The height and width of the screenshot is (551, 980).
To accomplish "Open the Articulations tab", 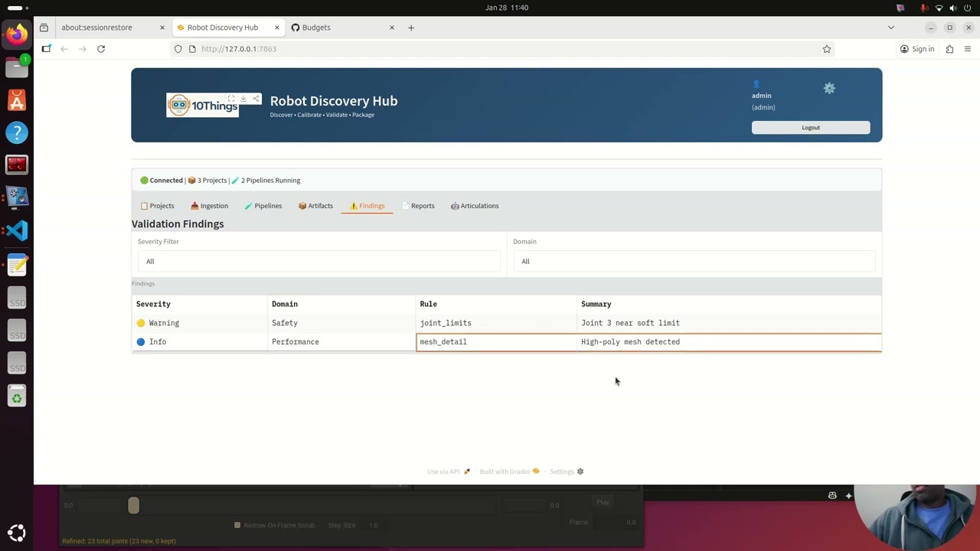I will (475, 206).
